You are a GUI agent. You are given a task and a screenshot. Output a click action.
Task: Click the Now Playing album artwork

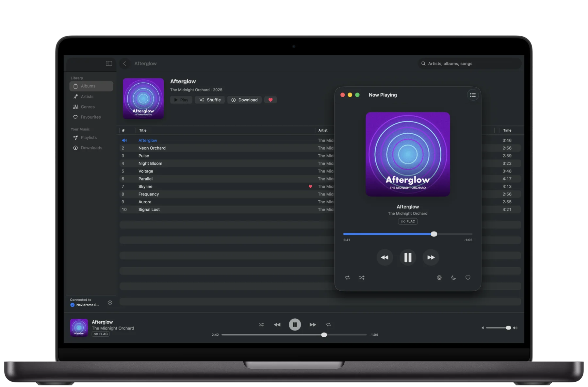(408, 154)
